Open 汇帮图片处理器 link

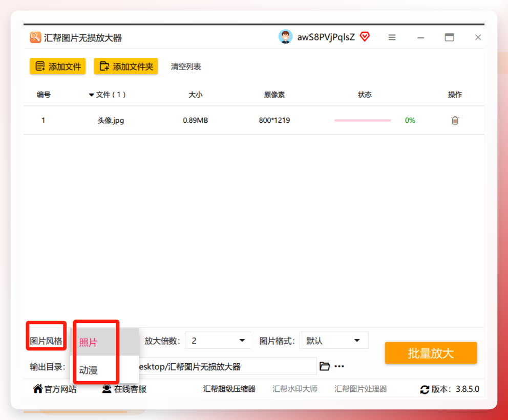(361, 389)
